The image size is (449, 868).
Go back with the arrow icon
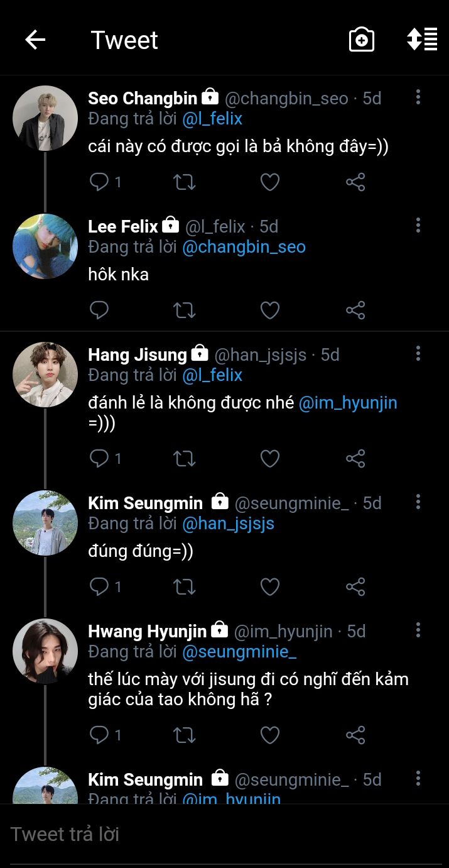coord(35,40)
